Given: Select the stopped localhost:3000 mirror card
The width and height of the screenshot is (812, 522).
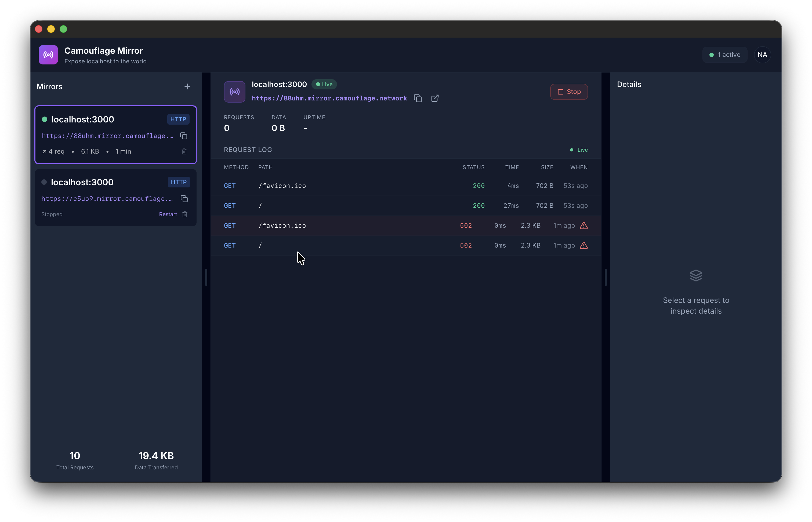Looking at the screenshot, I should (115, 198).
